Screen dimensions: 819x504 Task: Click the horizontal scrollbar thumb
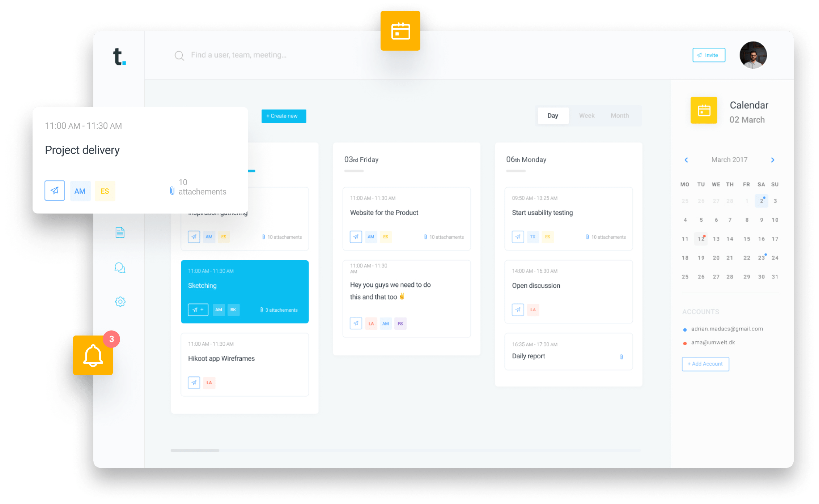coord(195,450)
